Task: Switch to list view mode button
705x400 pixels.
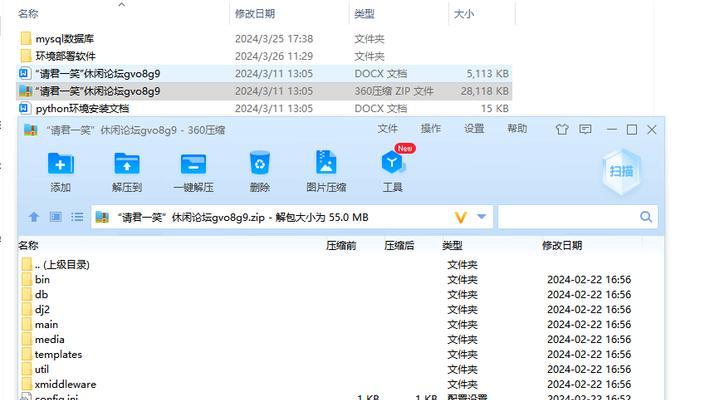Action: click(x=77, y=217)
